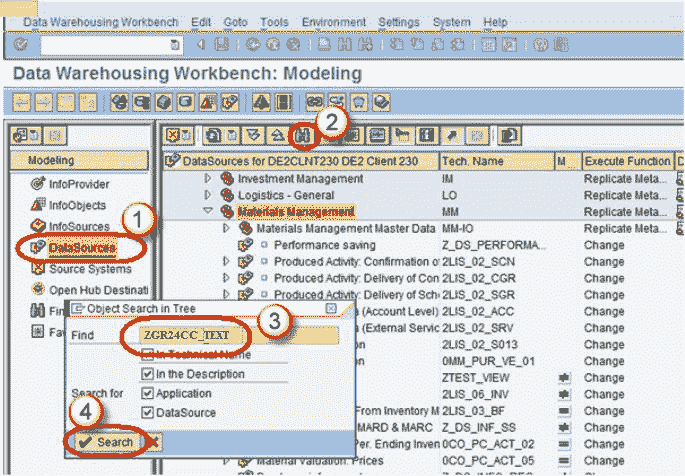
Task: Click the navigate-forward arrow in application toolbar
Action: [44, 103]
